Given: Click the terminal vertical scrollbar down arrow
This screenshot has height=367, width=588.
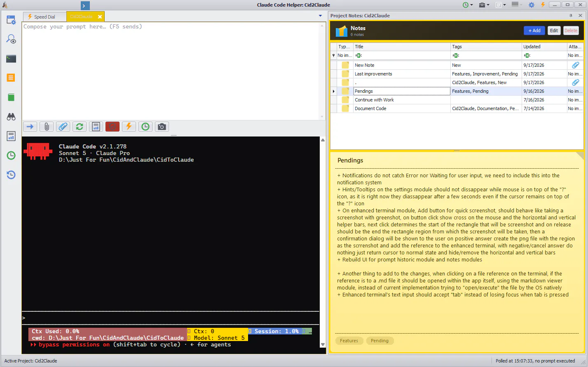Looking at the screenshot, I should pyautogui.click(x=323, y=344).
